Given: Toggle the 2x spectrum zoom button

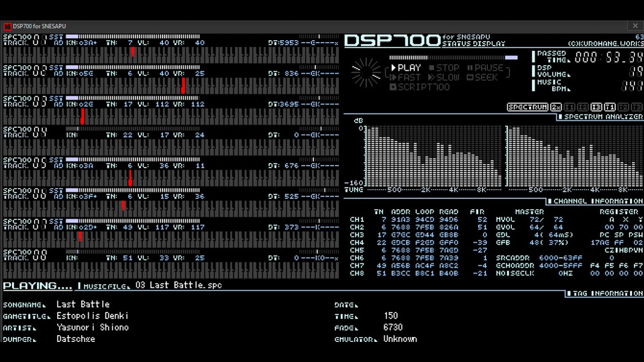Looking at the screenshot, I should pyautogui.click(x=555, y=107).
